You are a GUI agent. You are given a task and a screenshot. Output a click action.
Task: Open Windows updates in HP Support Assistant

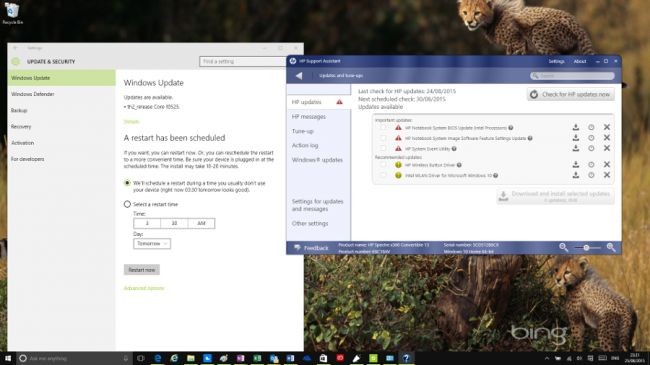317,160
